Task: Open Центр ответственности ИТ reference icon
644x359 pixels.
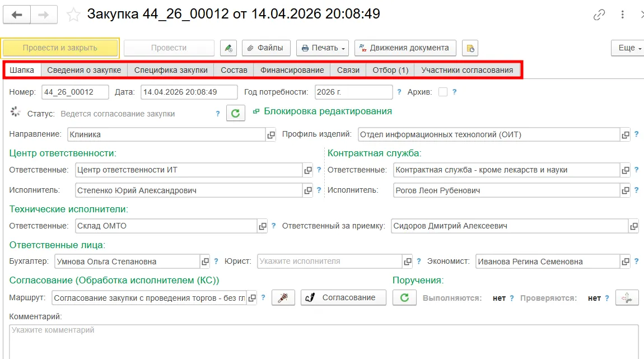Action: 307,170
